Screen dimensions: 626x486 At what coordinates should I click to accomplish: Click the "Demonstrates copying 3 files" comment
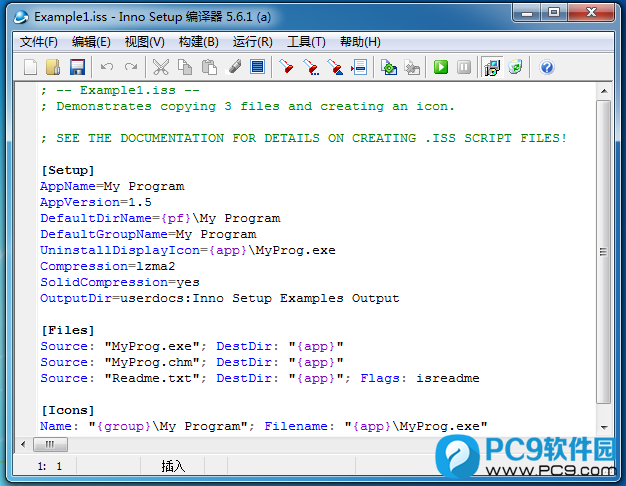pos(248,106)
